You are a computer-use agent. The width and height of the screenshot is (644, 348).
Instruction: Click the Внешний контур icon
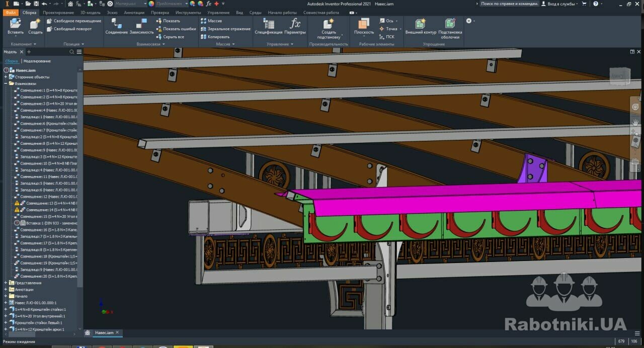[421, 24]
